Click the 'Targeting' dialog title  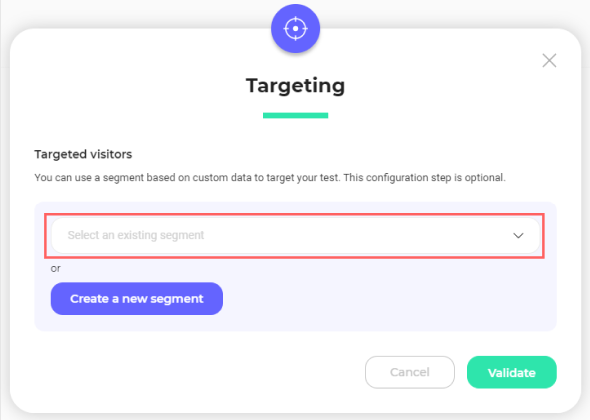295,86
